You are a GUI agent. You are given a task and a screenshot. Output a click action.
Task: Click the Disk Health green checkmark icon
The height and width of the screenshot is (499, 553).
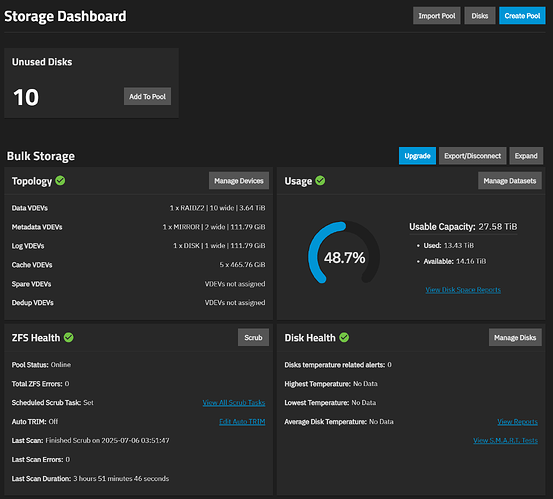pyautogui.click(x=344, y=337)
